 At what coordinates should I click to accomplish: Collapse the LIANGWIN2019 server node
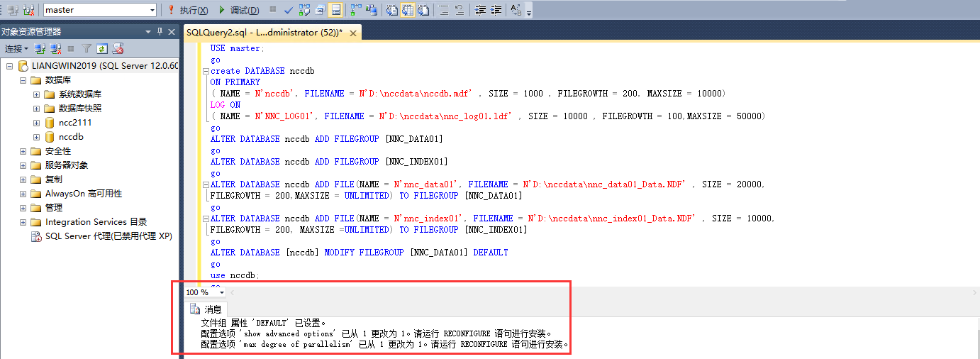[x=9, y=66]
